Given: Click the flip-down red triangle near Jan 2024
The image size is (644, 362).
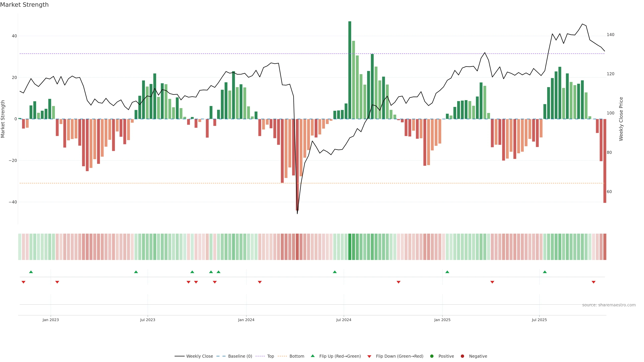Looking at the screenshot, I should 260,282.
